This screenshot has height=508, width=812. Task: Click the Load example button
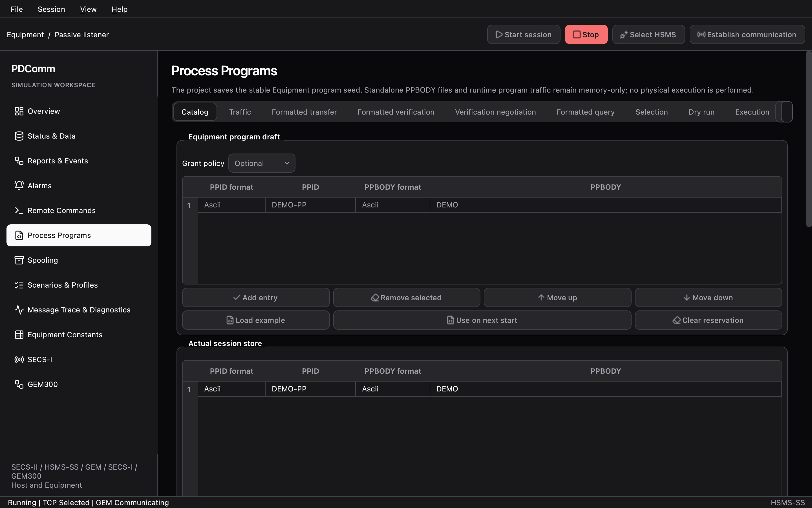(256, 320)
